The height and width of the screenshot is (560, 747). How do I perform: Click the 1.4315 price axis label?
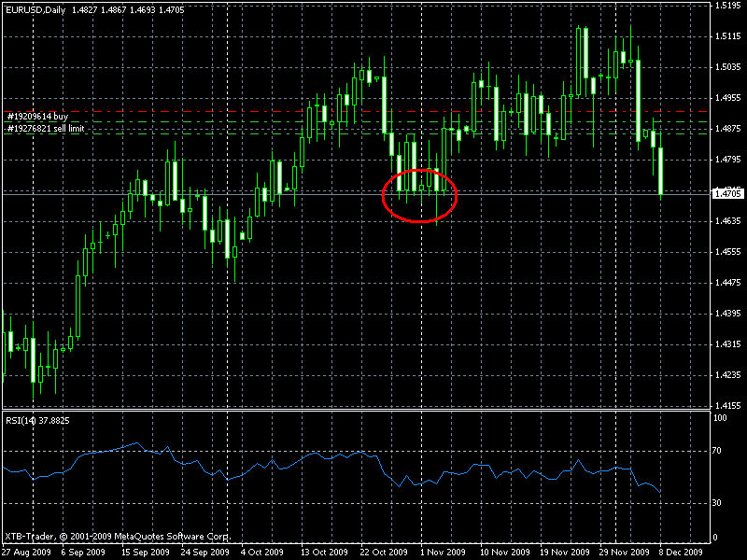point(728,344)
